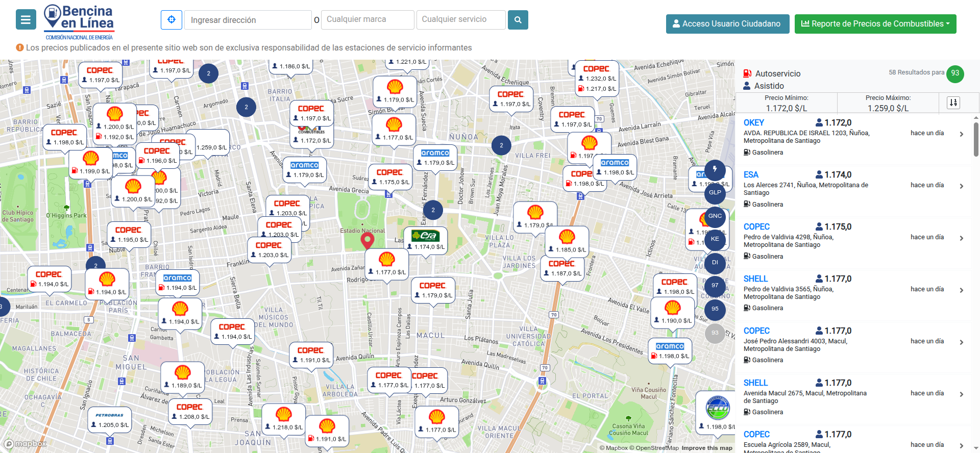Image resolution: width=980 pixels, height=453 pixels.
Task: Select the electric charging fuel filter
Action: (715, 169)
